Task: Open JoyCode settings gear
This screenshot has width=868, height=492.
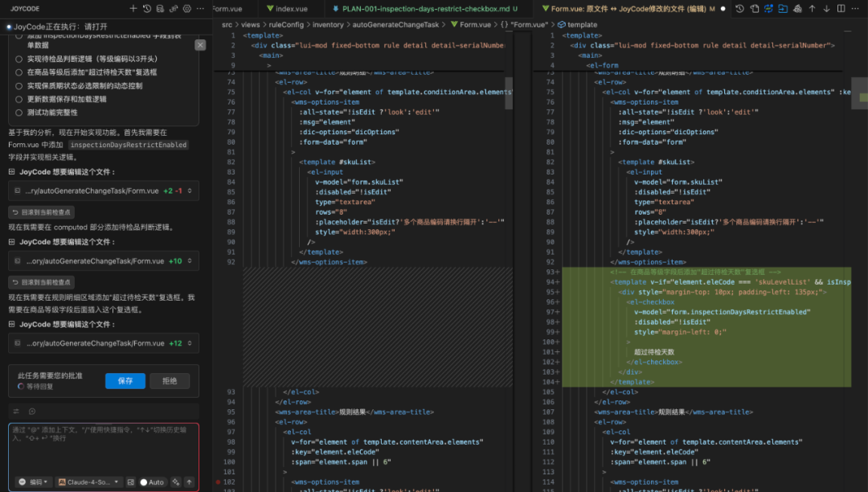Action: coord(187,8)
